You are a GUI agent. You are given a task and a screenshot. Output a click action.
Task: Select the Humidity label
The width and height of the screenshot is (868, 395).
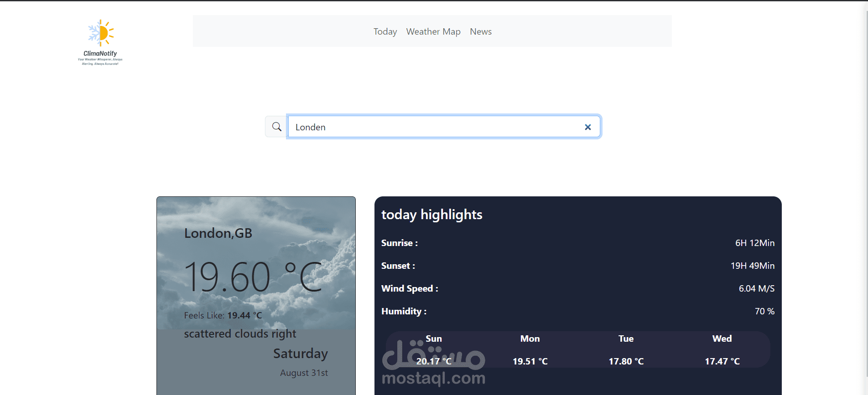pos(404,311)
